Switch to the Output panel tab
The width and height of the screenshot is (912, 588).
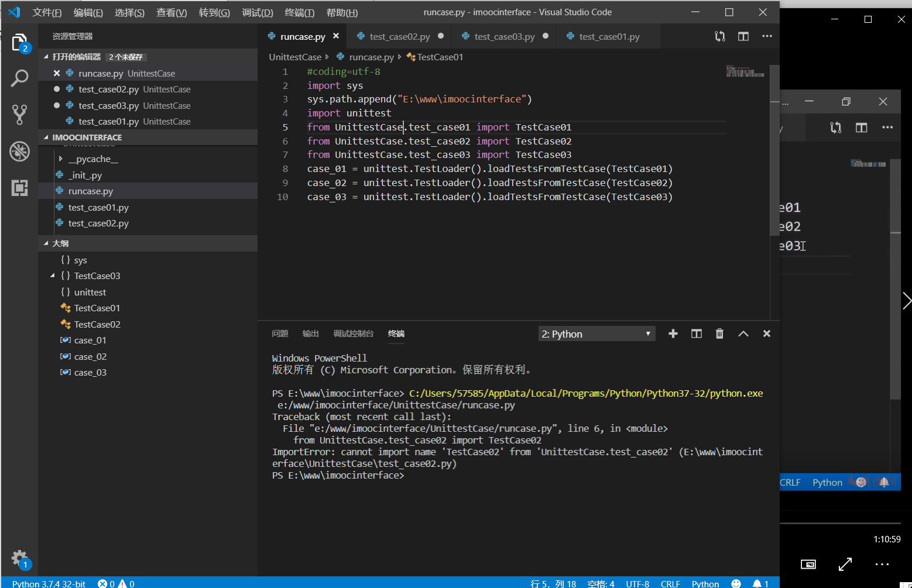[311, 333]
